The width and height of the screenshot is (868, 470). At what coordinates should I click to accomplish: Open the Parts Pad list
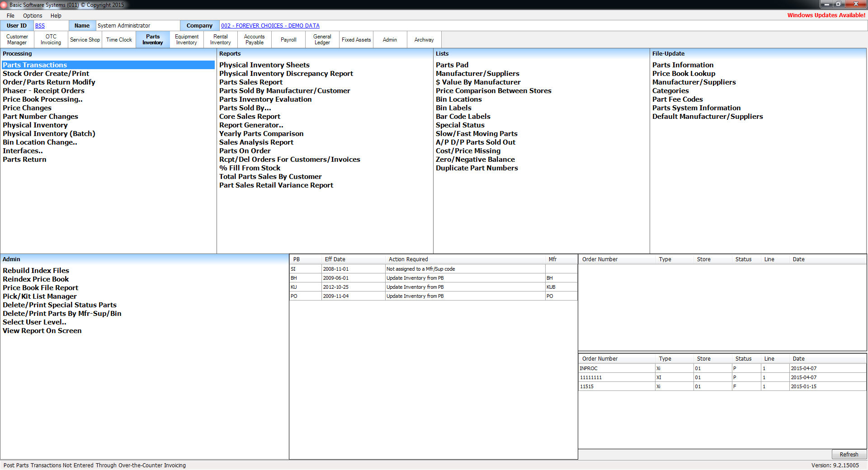click(x=452, y=65)
